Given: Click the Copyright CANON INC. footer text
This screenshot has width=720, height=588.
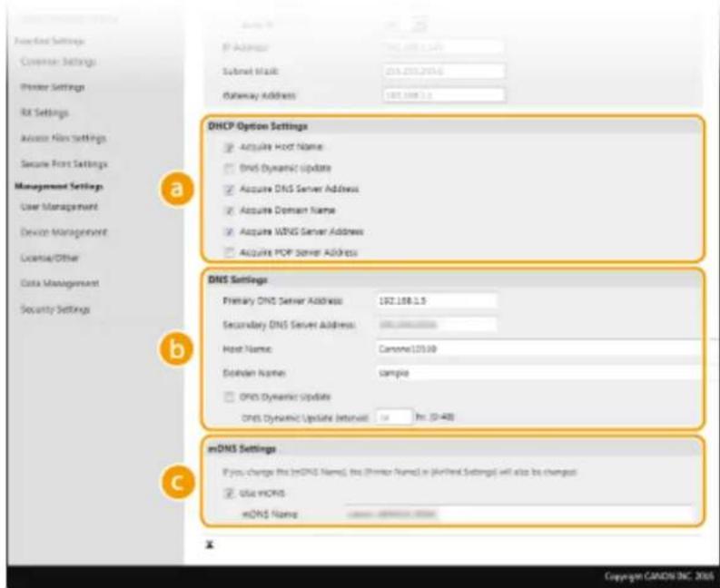Looking at the screenshot, I should [x=657, y=576].
